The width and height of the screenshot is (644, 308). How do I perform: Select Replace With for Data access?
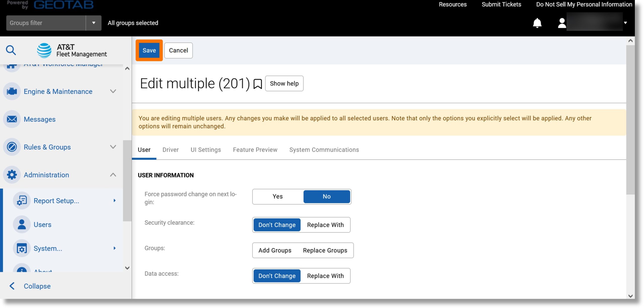(325, 276)
